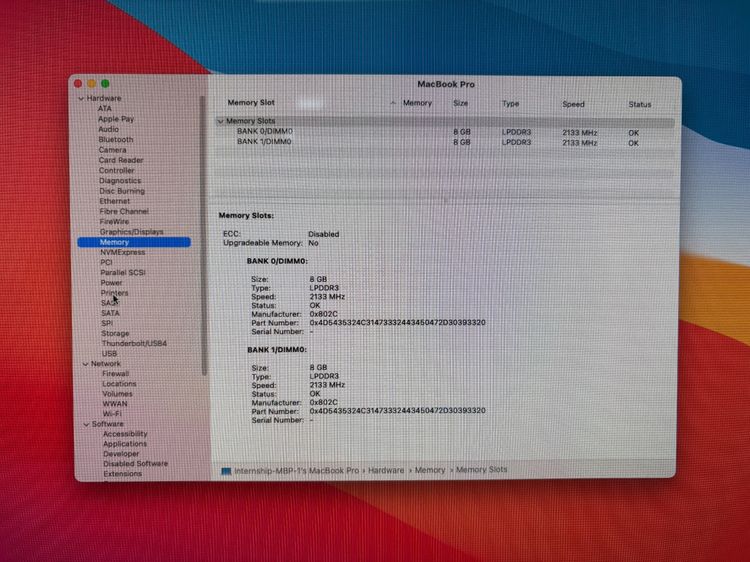Select Wi-Fi under Network
Screen dimensions: 750x562
tap(112, 414)
